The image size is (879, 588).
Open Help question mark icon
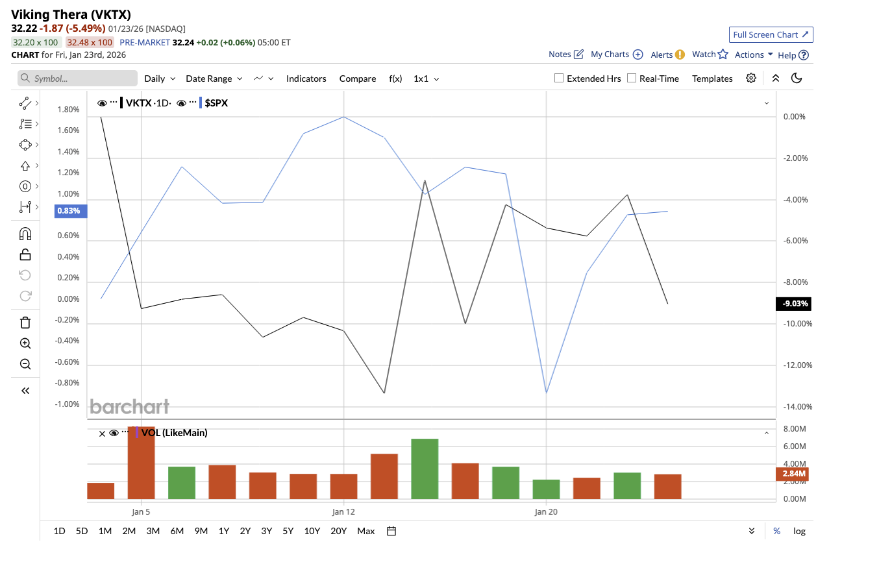click(804, 55)
